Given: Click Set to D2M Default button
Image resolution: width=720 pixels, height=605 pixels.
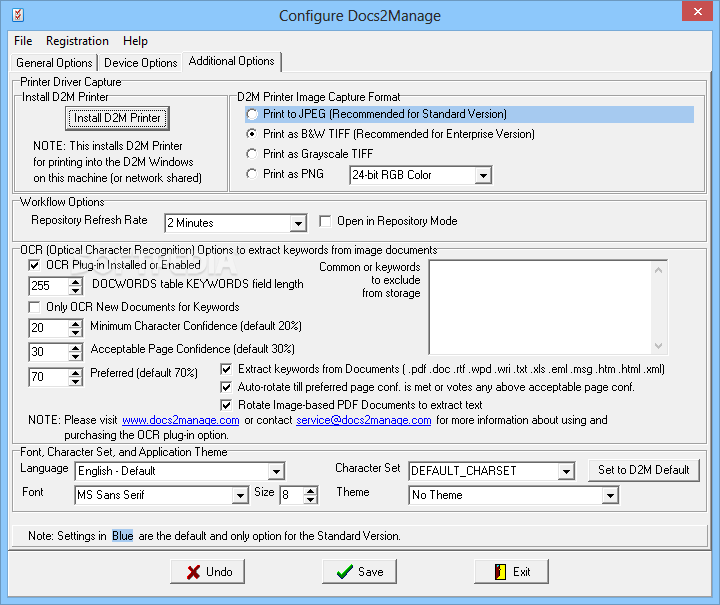Looking at the screenshot, I should coord(644,471).
